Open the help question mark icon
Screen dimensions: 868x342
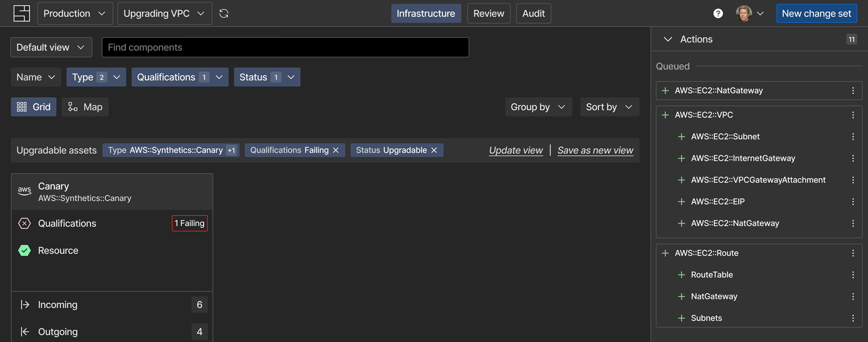tap(718, 13)
